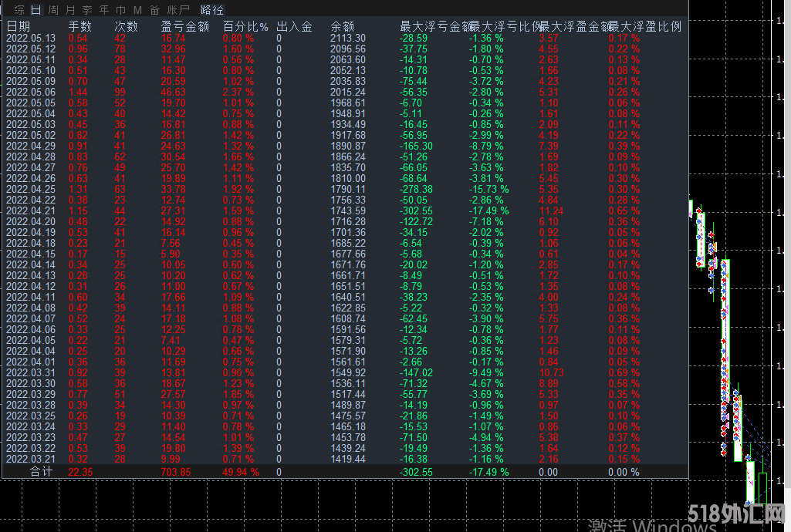Open the 账户 (account) tab
Screen dimensions: 791x532
click(x=179, y=10)
